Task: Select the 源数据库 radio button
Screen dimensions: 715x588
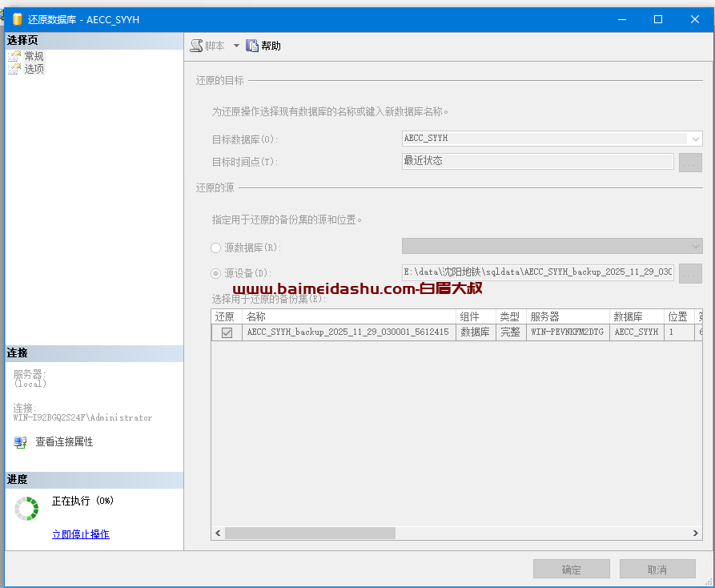Action: point(216,248)
